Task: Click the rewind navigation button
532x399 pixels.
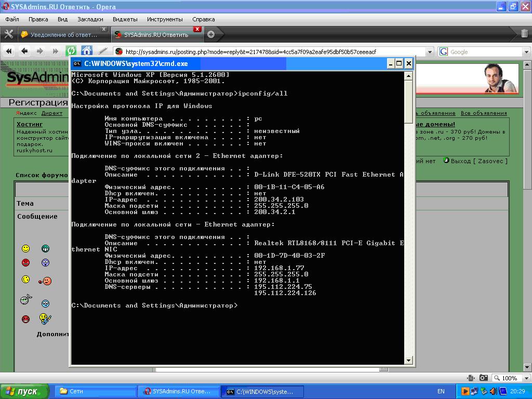Action: click(x=9, y=51)
